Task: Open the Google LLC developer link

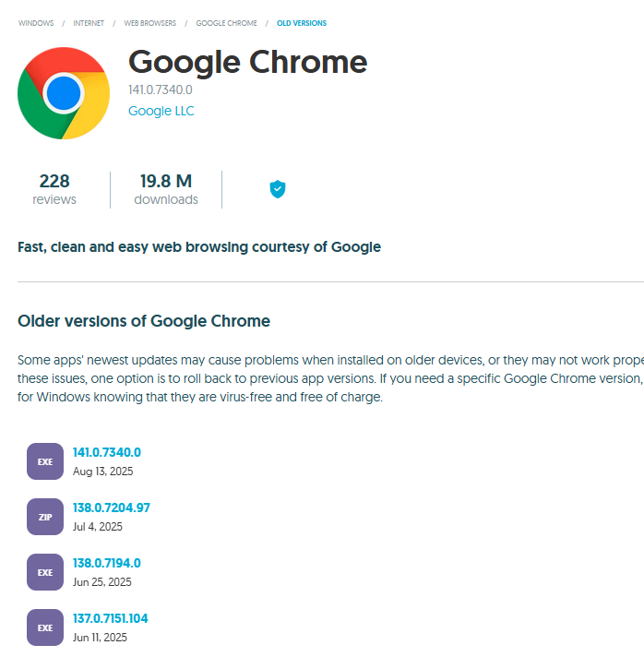Action: click(161, 111)
